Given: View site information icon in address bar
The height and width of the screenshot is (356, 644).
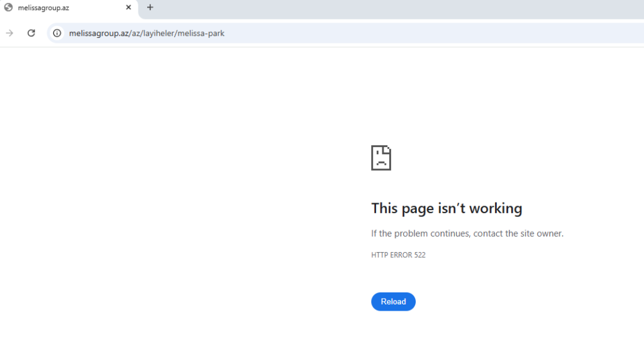Looking at the screenshot, I should [57, 33].
